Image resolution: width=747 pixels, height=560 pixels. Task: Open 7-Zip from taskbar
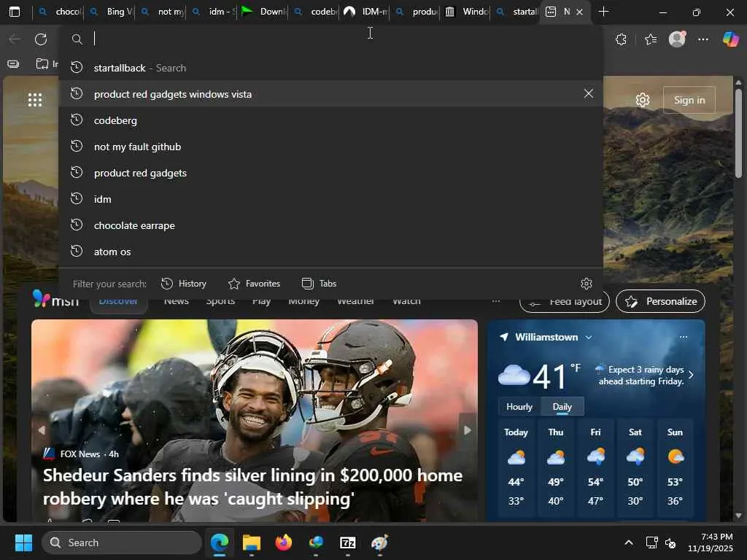[348, 542]
